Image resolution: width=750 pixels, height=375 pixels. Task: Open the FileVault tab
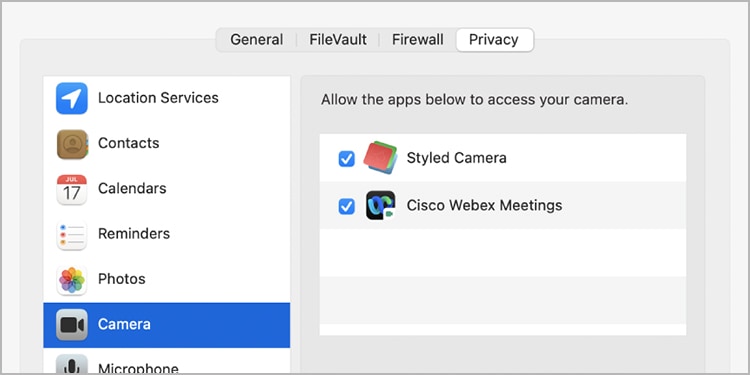point(338,40)
